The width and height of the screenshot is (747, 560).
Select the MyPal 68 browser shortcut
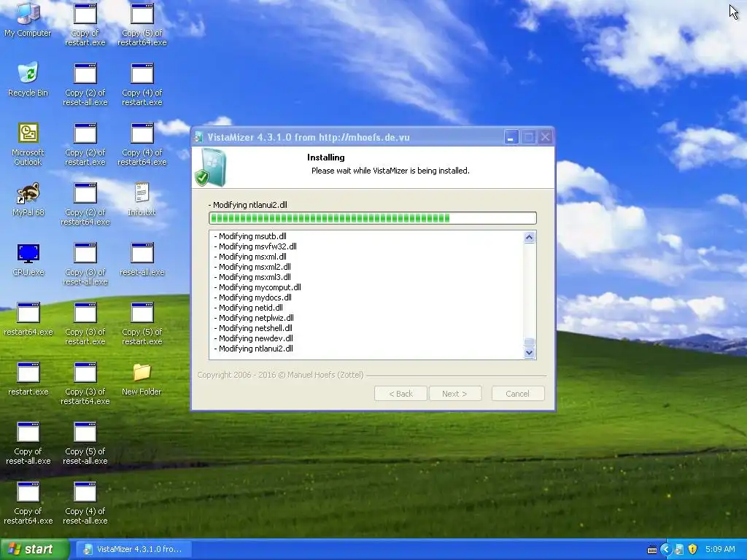28,200
